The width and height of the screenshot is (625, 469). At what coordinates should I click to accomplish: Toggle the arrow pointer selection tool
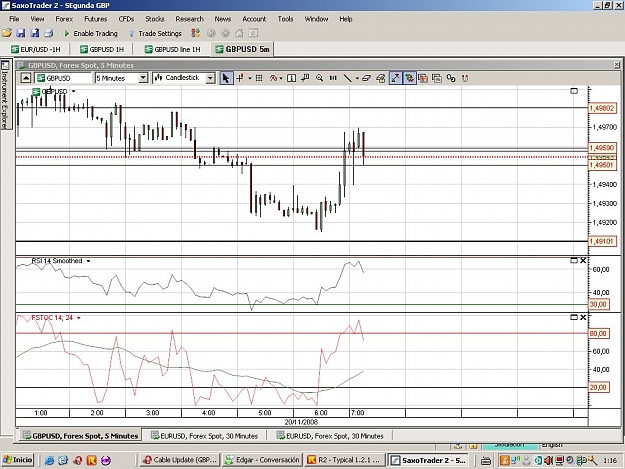click(x=226, y=78)
